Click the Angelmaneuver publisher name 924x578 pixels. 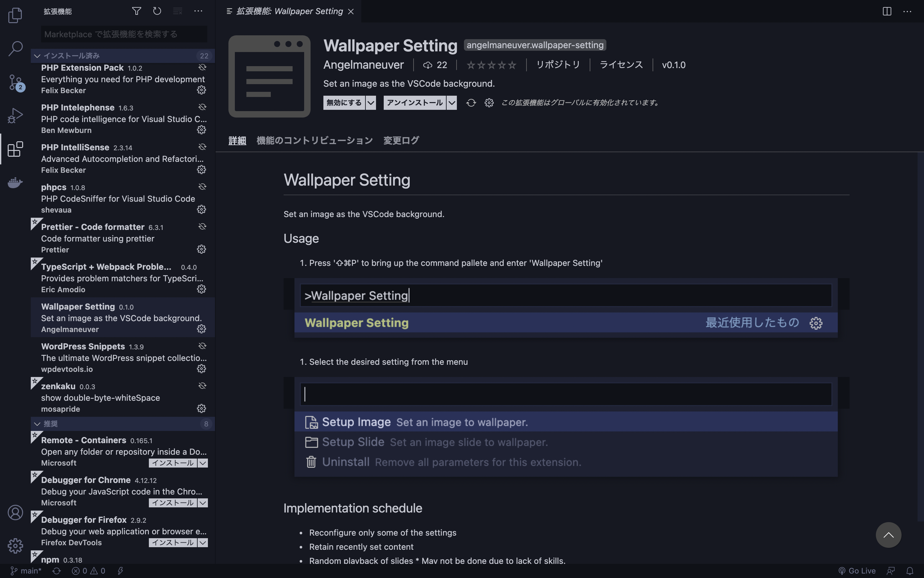[x=364, y=65]
